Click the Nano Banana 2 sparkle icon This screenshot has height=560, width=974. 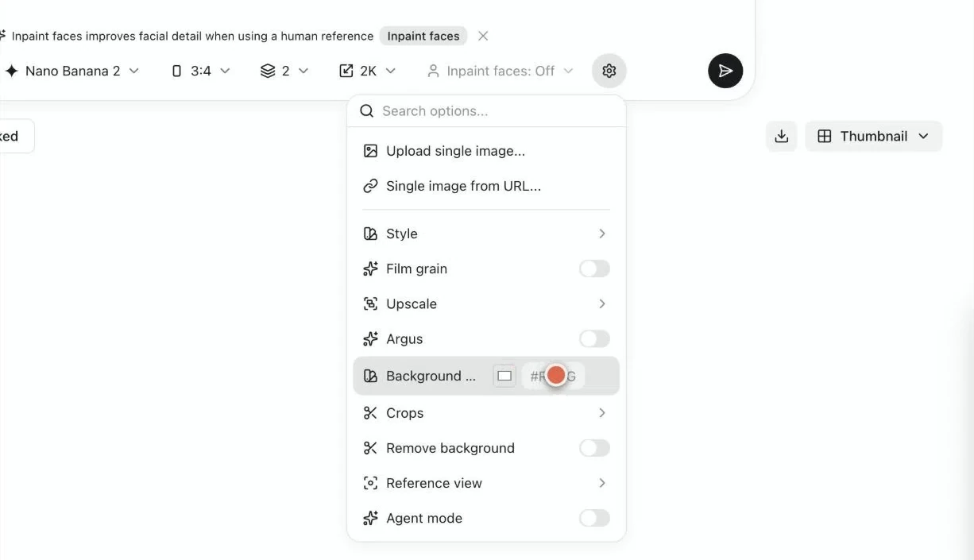coord(12,71)
